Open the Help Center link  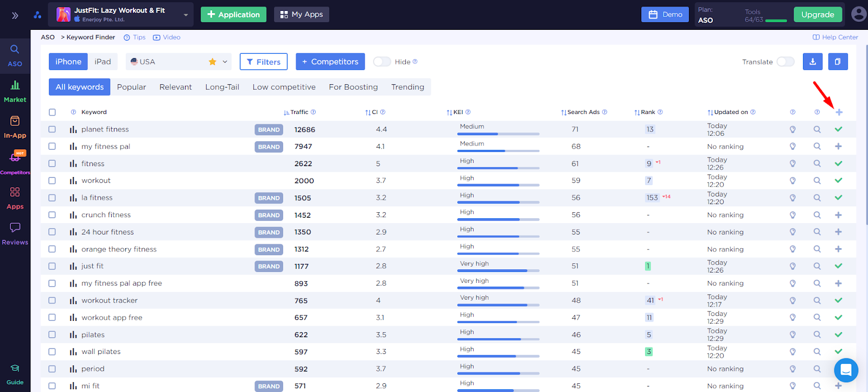835,37
